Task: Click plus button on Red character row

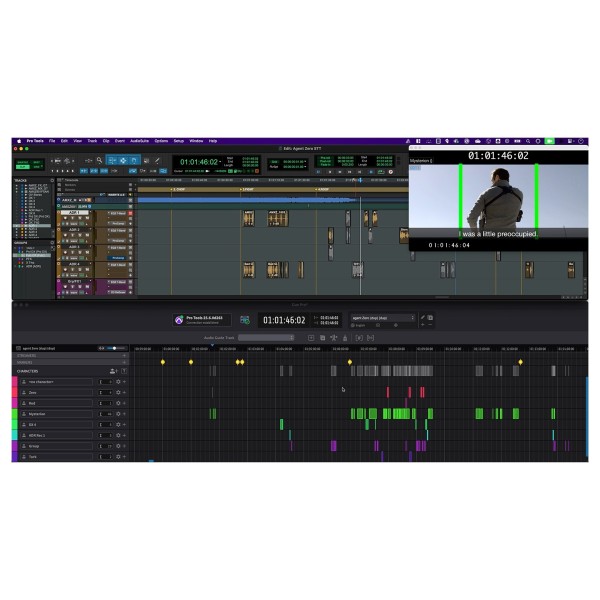Action: point(124,403)
